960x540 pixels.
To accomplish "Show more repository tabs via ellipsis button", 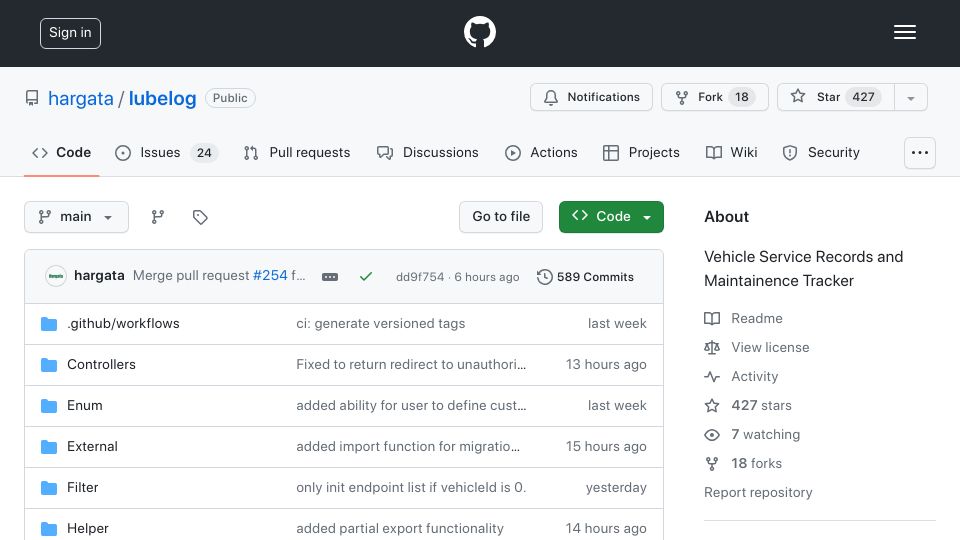I will (x=920, y=153).
